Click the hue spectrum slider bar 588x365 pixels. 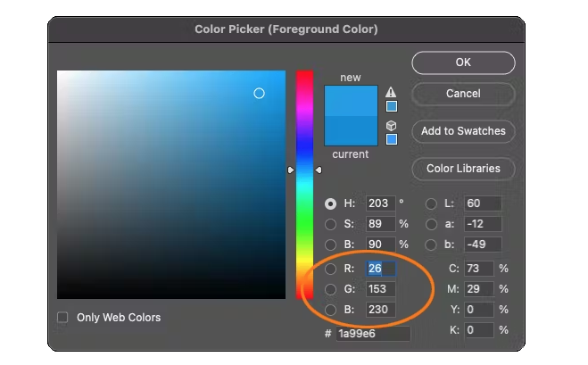tap(304, 185)
